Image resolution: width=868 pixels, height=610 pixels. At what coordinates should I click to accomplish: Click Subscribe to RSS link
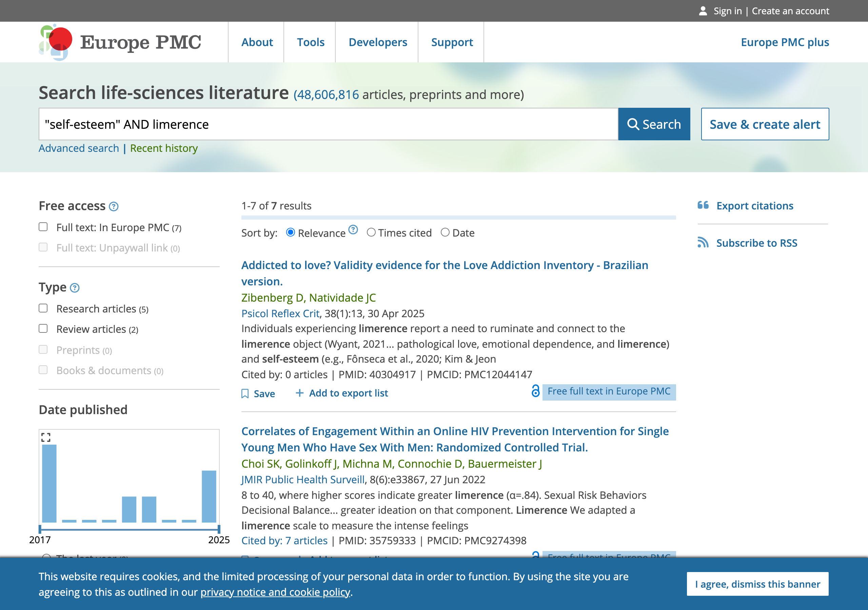[x=757, y=243]
